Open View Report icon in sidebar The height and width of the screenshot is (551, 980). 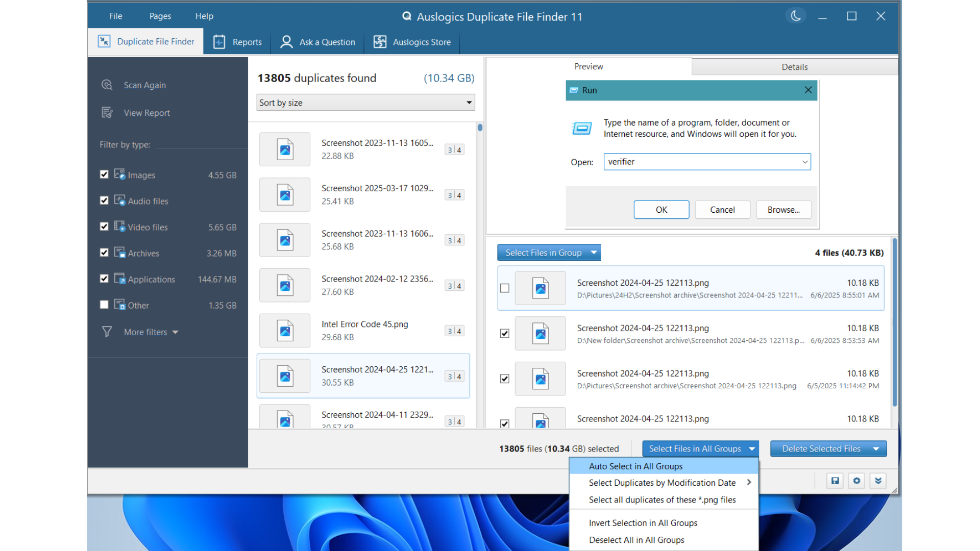pyautogui.click(x=107, y=113)
